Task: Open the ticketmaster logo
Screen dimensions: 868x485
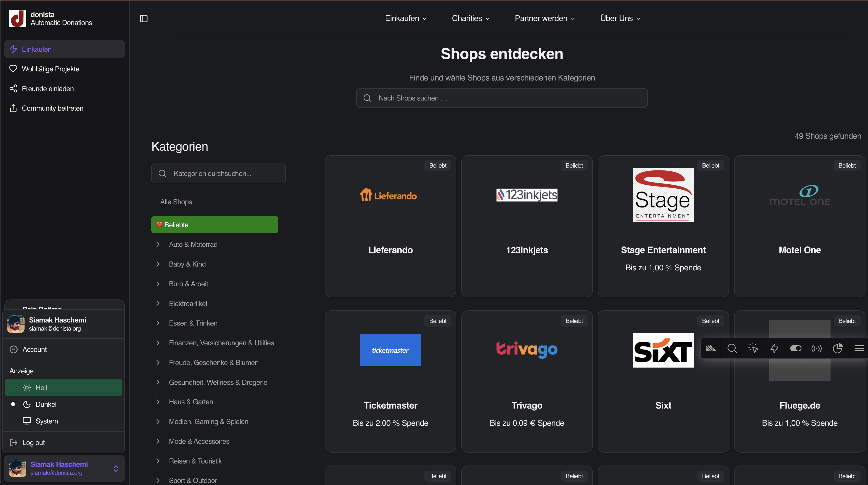Action: [390, 350]
